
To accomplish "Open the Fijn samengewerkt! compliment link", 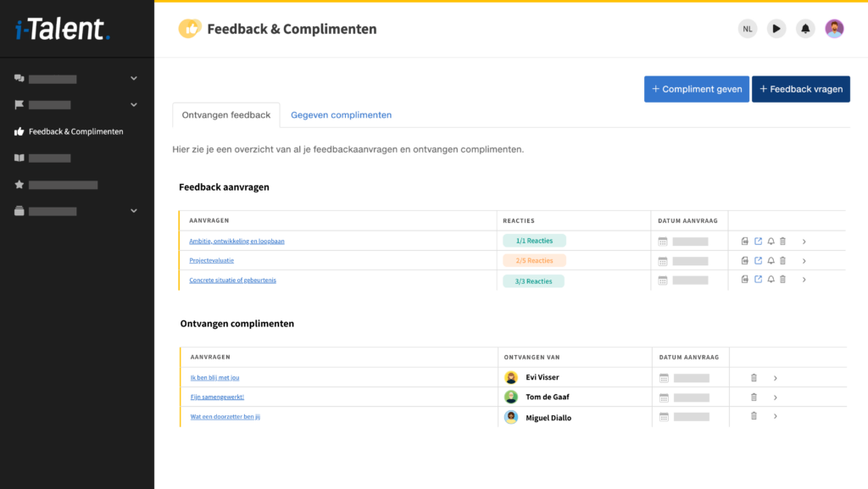I will click(217, 397).
